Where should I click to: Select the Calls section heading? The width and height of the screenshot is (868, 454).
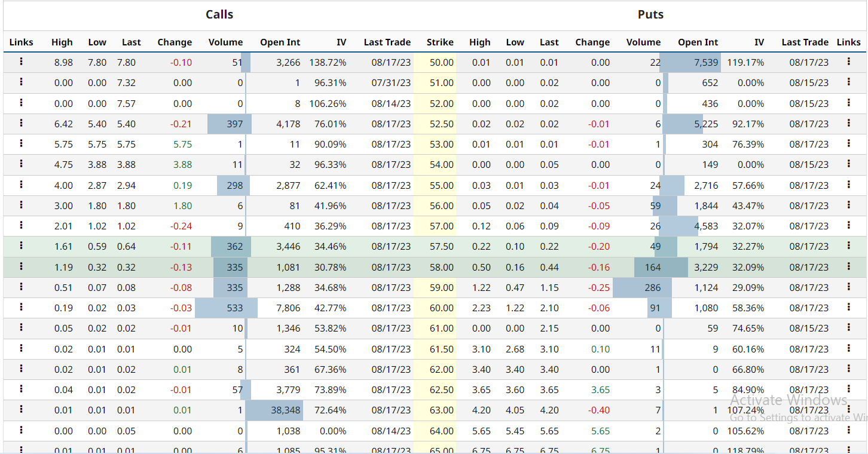point(219,15)
